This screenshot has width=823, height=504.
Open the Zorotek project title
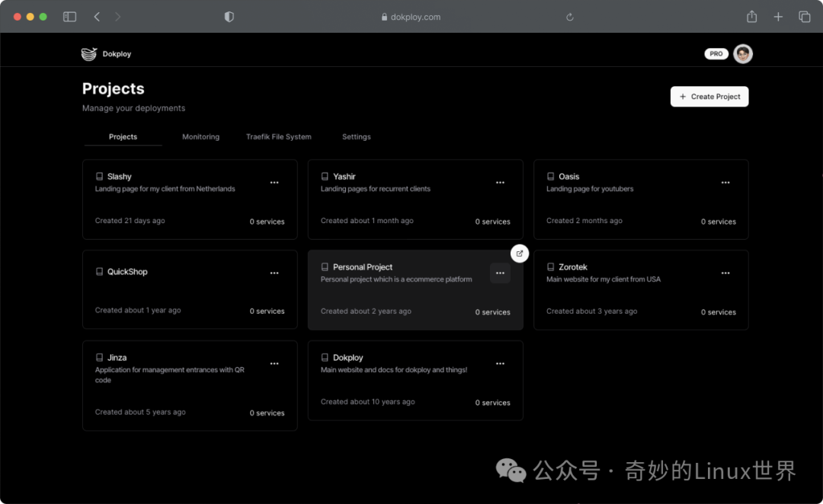[572, 266]
